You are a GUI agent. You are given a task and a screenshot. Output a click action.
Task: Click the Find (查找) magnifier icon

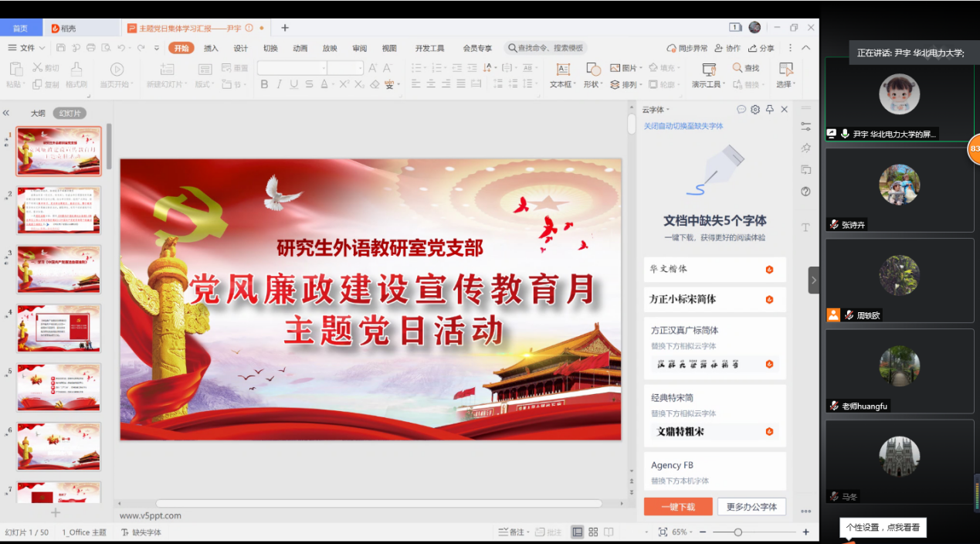[738, 68]
